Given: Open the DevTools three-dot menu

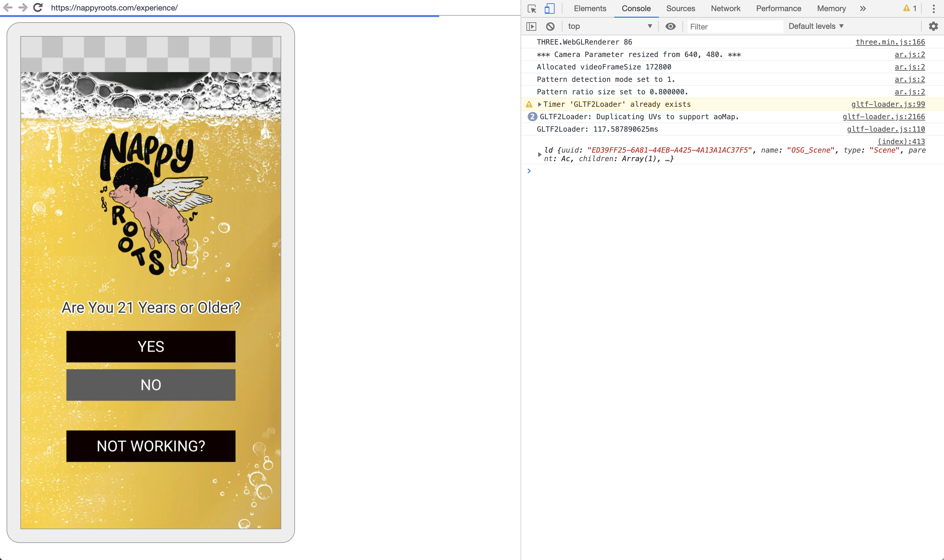Looking at the screenshot, I should pos(934,8).
